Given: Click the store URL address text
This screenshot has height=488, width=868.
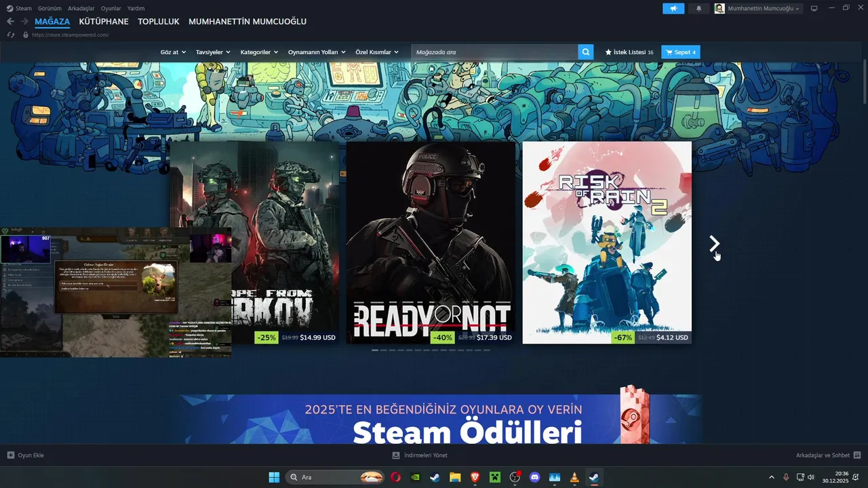Looking at the screenshot, I should tap(70, 35).
